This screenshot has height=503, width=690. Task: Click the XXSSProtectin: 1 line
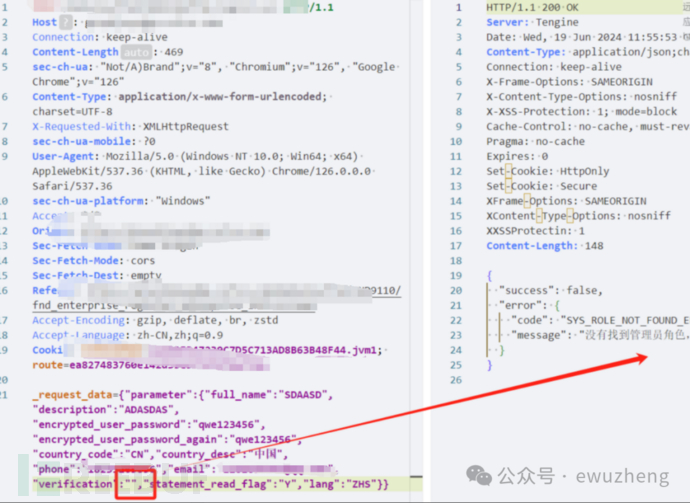click(x=536, y=231)
